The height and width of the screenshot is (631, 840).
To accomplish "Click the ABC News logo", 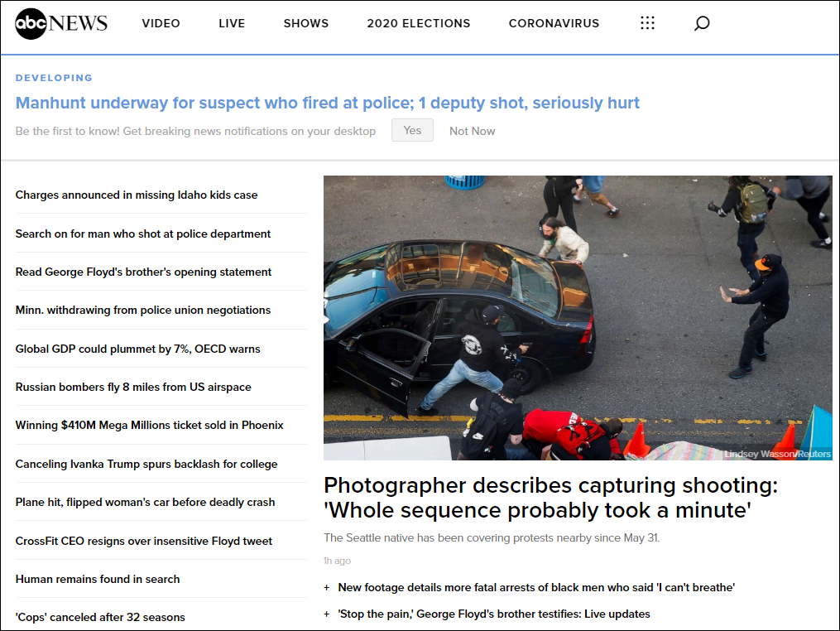I will tap(61, 23).
